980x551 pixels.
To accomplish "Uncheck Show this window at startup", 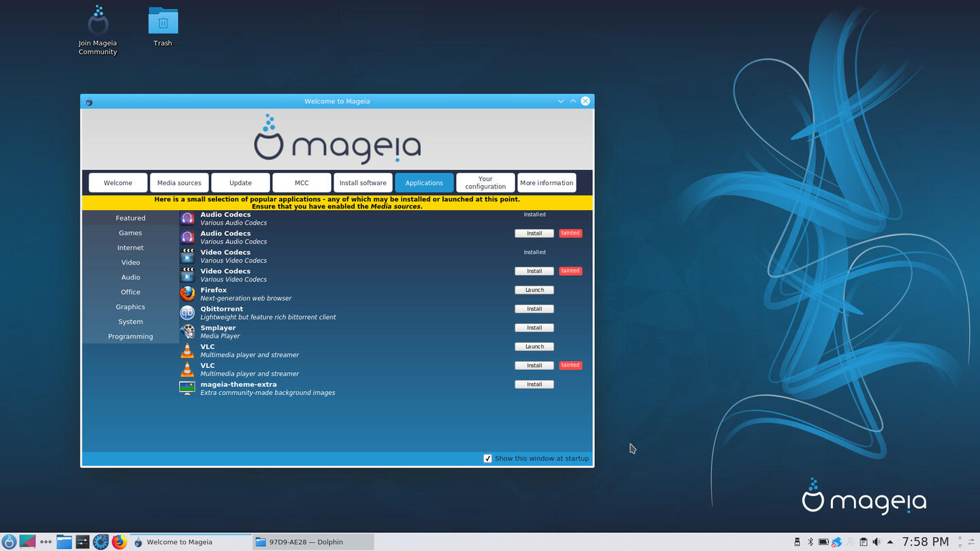I will [487, 458].
